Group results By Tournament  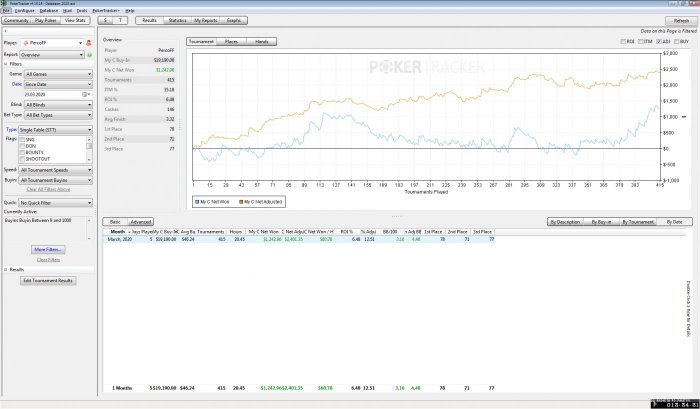coord(638,222)
